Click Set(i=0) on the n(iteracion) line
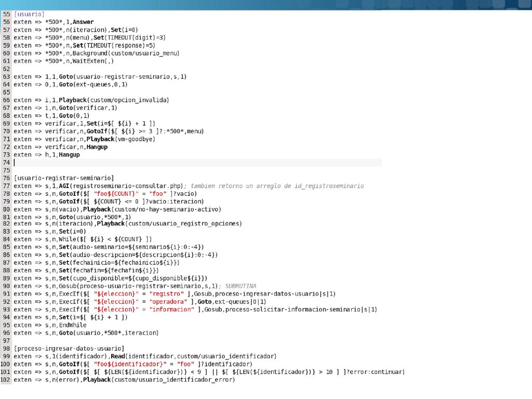Screen dimensions: 532x399 [124, 30]
